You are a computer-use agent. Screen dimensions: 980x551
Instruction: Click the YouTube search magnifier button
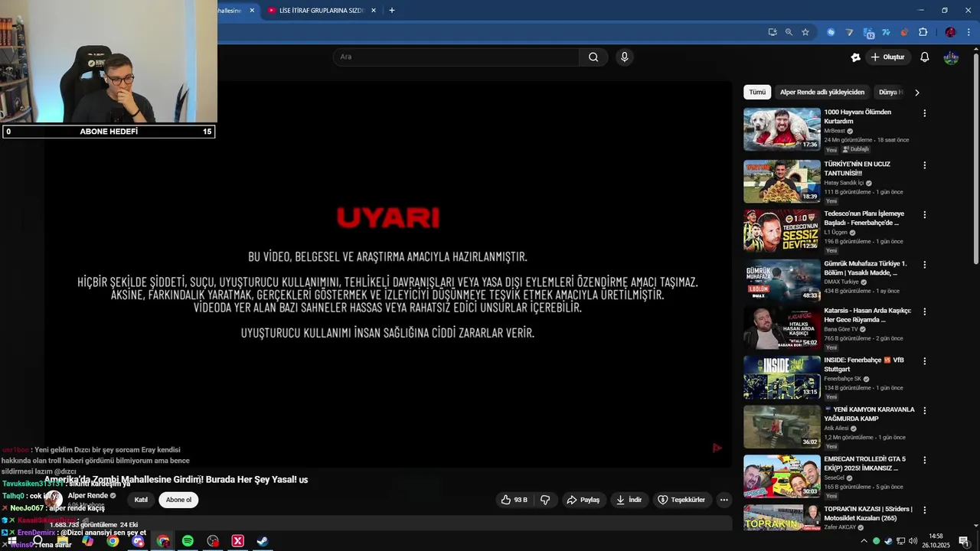[x=593, y=57]
